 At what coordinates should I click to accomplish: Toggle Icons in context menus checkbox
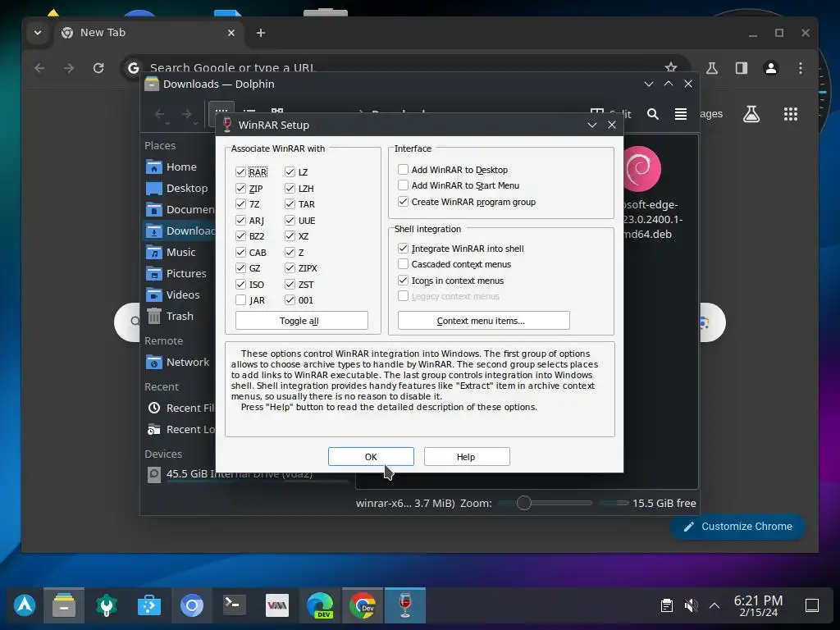(x=403, y=281)
